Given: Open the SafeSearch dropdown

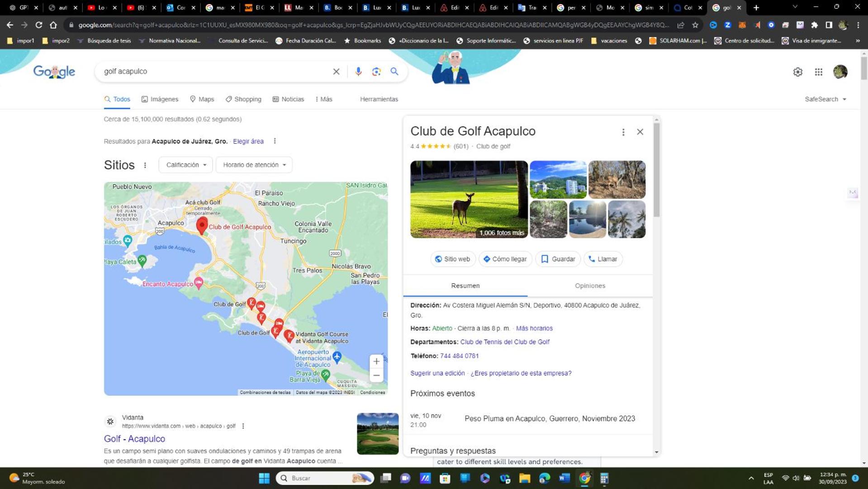Looking at the screenshot, I should (825, 99).
